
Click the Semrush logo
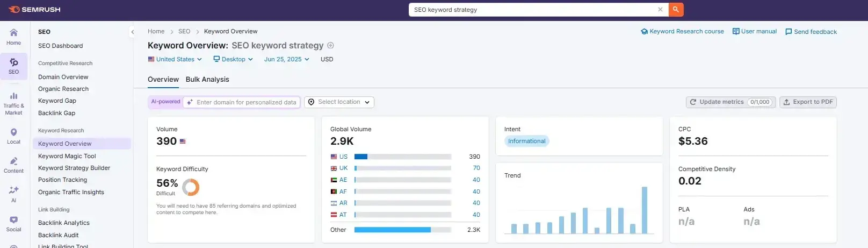[34, 10]
